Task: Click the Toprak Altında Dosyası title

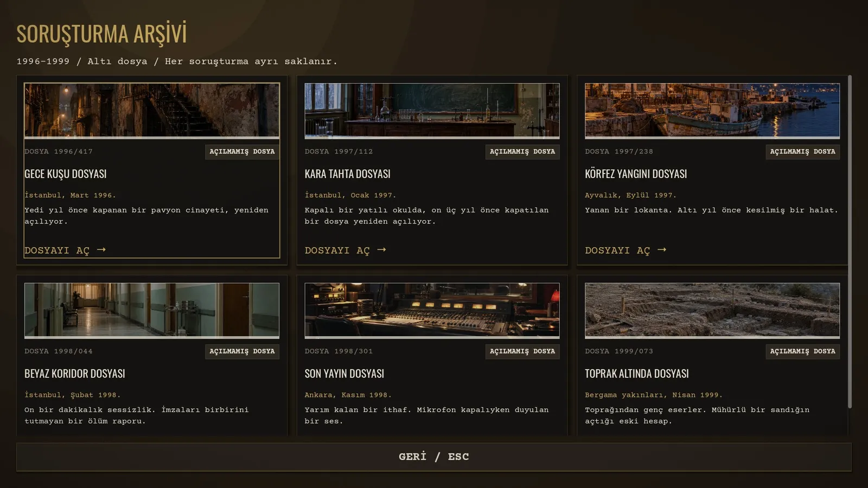Action: coord(637,374)
